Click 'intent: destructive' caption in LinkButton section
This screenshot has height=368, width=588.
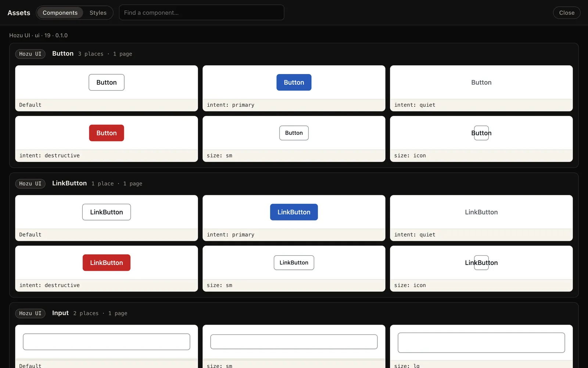[x=49, y=285]
